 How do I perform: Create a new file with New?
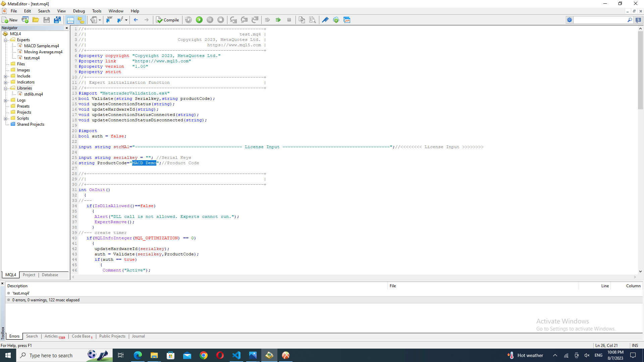point(9,20)
